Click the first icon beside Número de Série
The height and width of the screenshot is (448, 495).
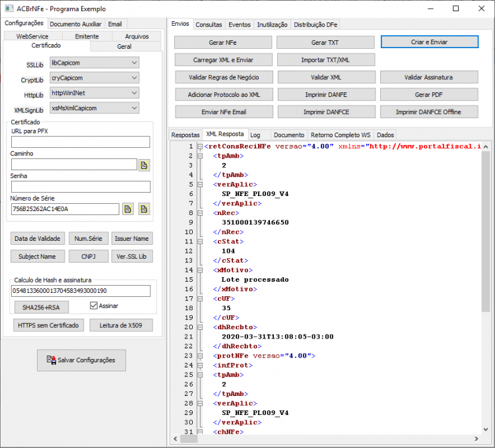pyautogui.click(x=128, y=209)
